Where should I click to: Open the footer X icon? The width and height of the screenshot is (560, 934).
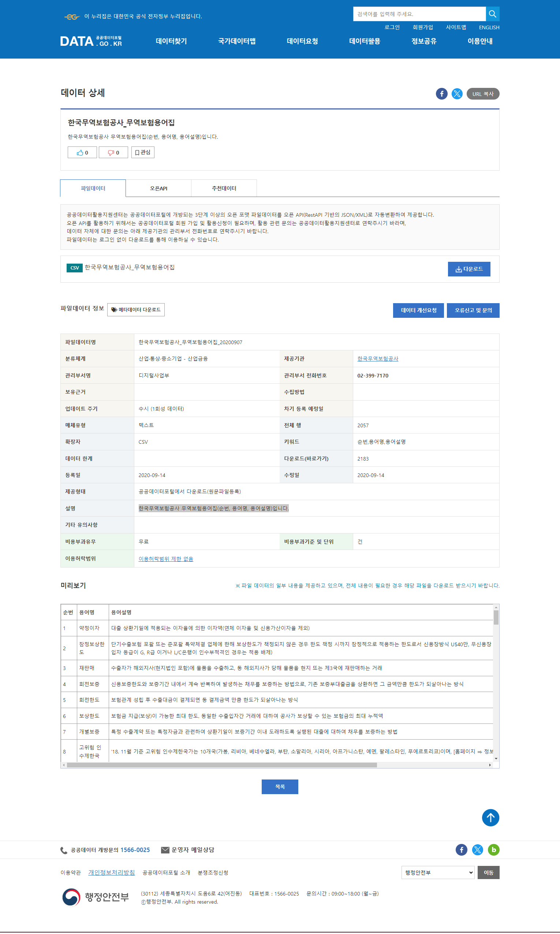tap(477, 849)
